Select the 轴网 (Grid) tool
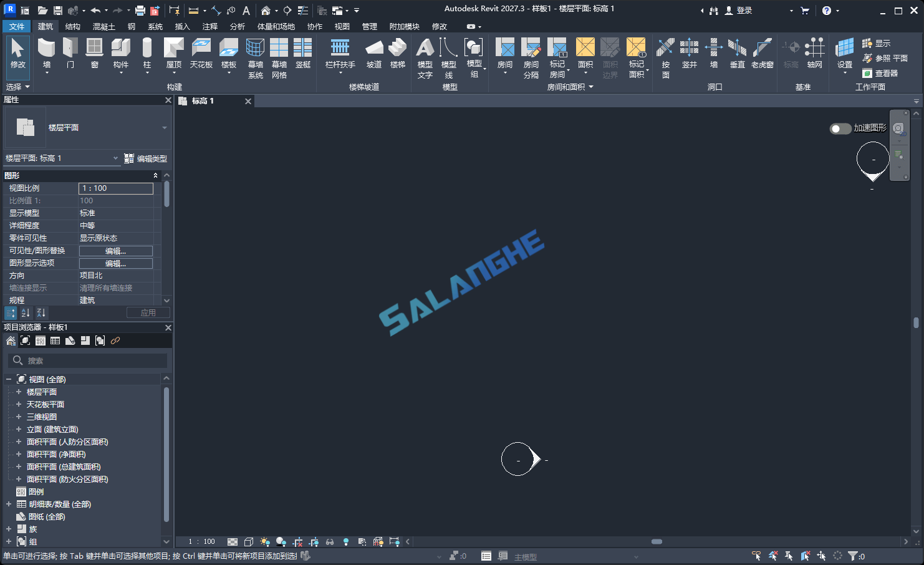Viewport: 924px width, 565px height. coord(815,54)
